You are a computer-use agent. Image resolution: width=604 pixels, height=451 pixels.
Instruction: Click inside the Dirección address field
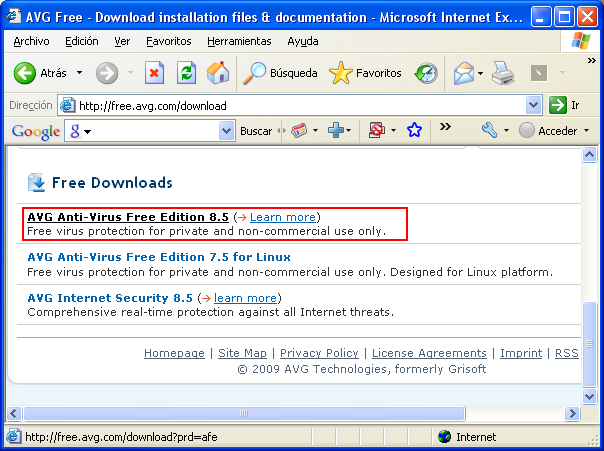300,105
